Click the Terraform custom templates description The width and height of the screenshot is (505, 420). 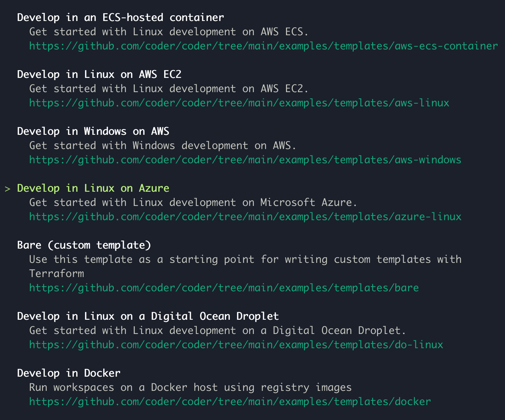245,266
